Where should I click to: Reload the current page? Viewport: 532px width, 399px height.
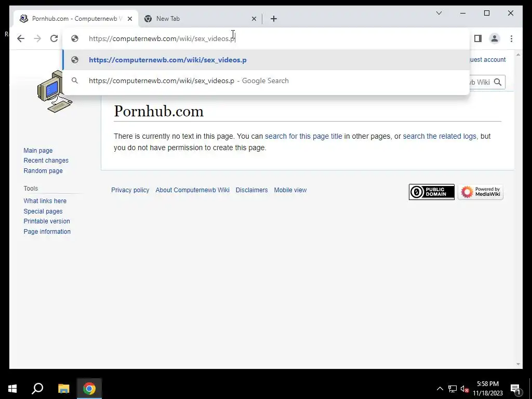[x=54, y=38]
